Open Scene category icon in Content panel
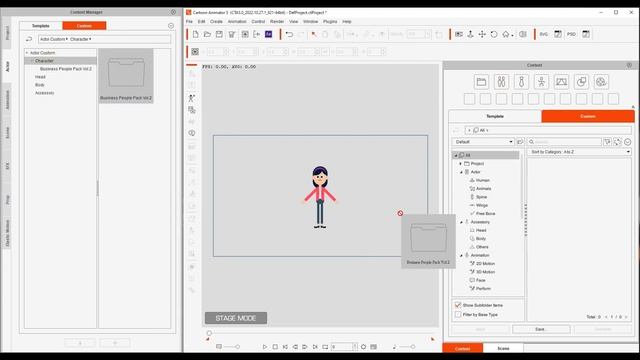The height and width of the screenshot is (360, 640). click(561, 82)
